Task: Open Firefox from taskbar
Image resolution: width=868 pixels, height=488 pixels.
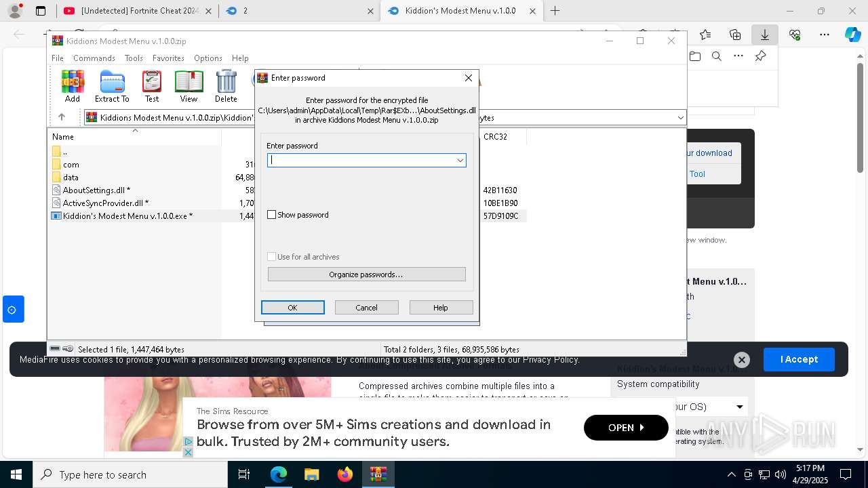Action: [344, 474]
